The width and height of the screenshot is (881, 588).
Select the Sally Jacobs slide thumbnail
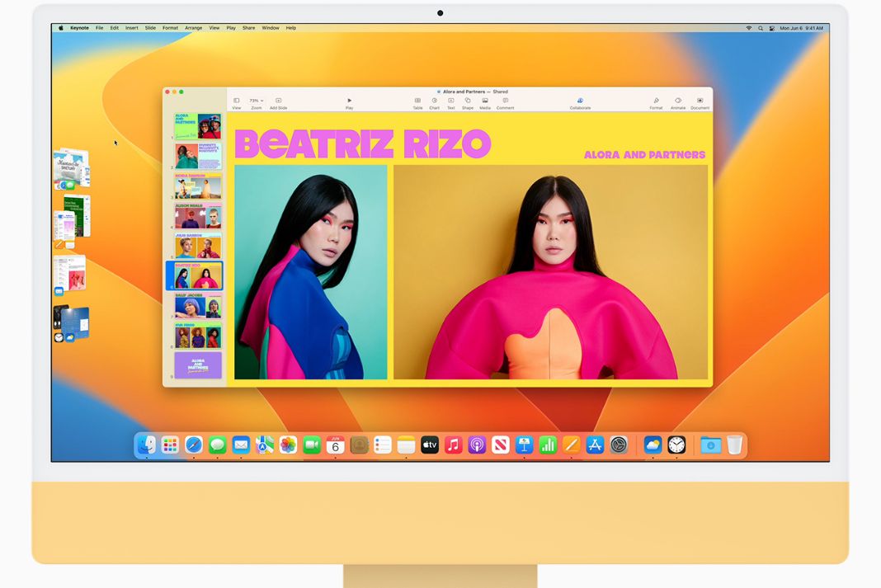pos(198,306)
